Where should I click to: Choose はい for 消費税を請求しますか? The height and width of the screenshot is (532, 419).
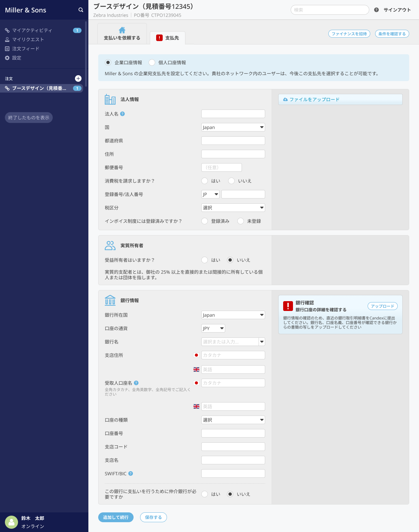tap(205, 181)
